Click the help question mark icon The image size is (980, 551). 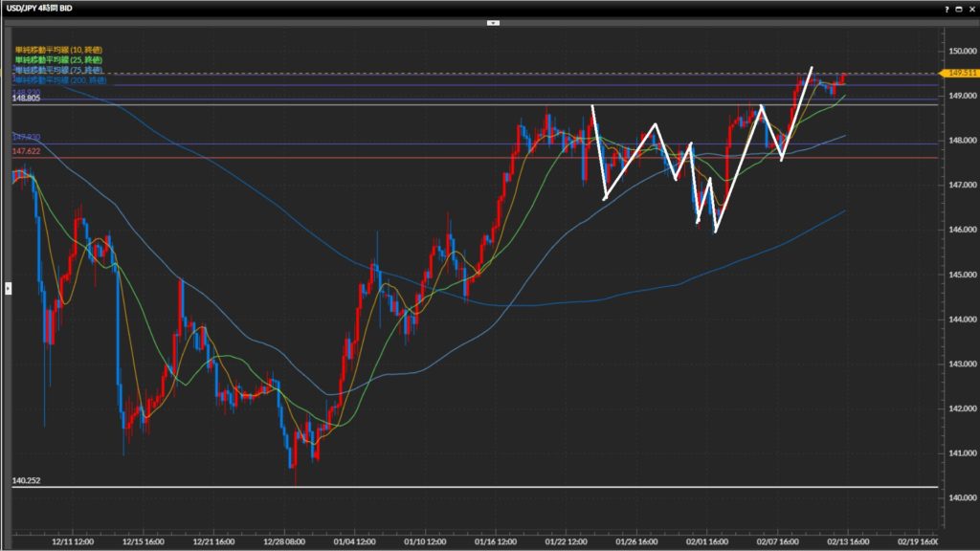947,8
